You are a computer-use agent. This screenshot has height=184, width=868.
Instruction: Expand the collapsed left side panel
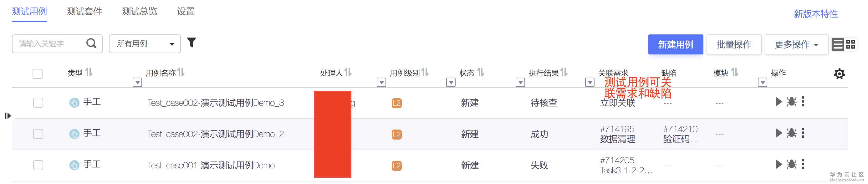tap(8, 116)
